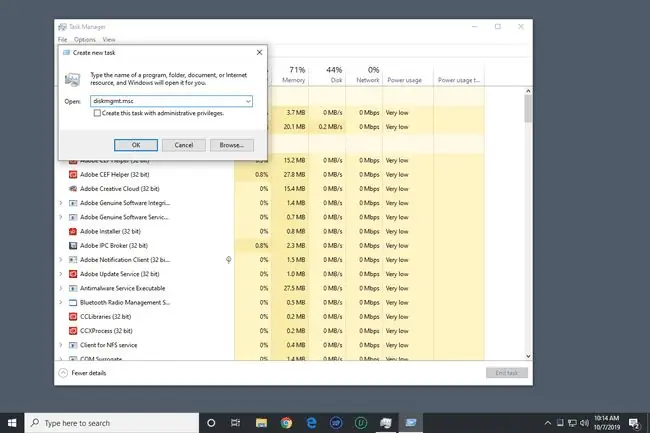Viewport: 650px width, 433px height.
Task: Click the scrollbar up arrow in Task Manager
Action: pos(528,91)
